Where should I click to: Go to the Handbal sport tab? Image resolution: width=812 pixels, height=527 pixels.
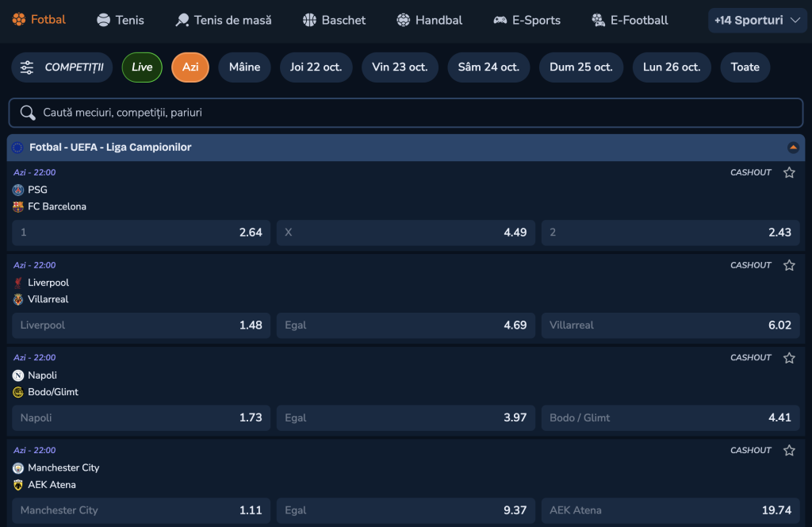pyautogui.click(x=429, y=20)
